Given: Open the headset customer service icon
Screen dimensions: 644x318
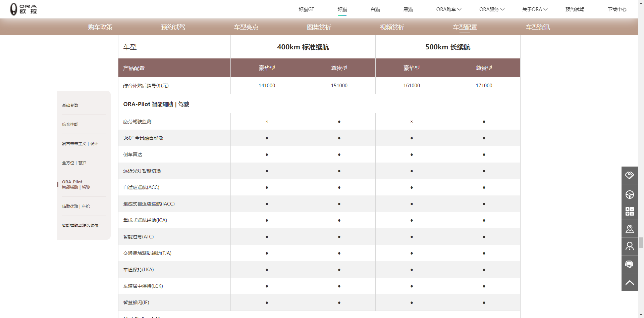Looking at the screenshot, I should pyautogui.click(x=630, y=264).
